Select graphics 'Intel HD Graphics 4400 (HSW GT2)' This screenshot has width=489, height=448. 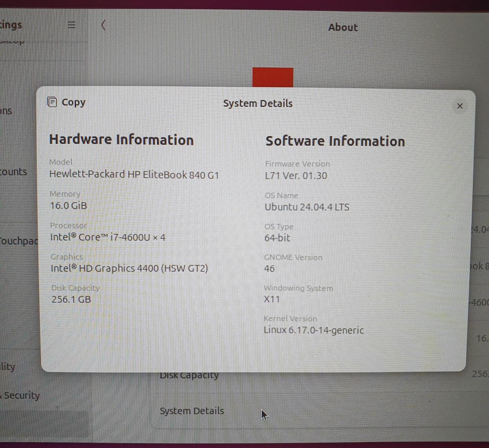(129, 268)
